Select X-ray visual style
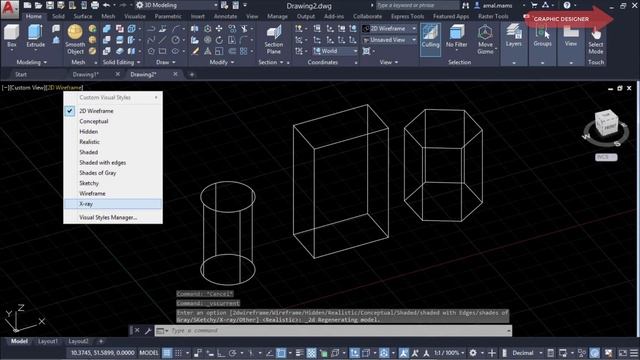Viewport: 640px width, 360px height. [x=113, y=204]
